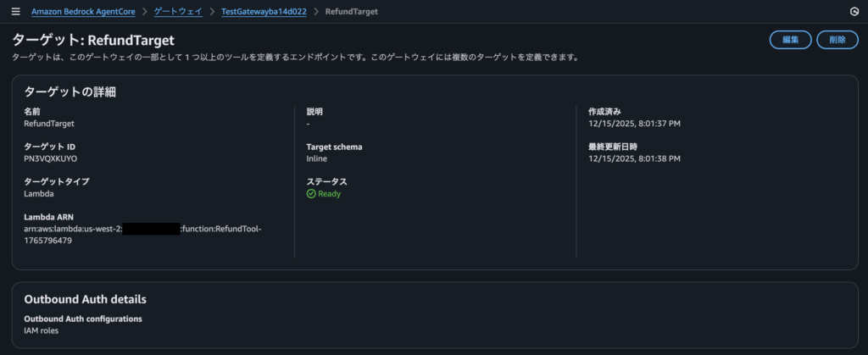Click the ターゲットの詳細 section header
868x355 pixels.
pyautogui.click(x=70, y=92)
